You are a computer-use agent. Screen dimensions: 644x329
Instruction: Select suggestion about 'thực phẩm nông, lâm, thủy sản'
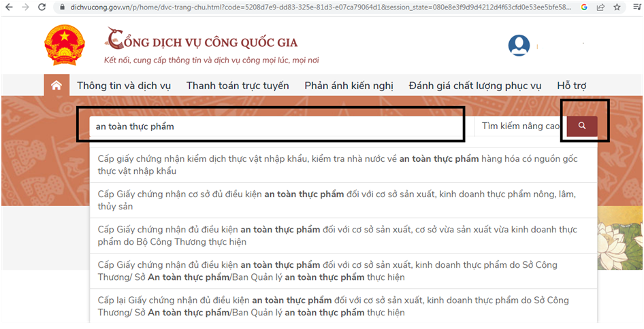pos(343,201)
